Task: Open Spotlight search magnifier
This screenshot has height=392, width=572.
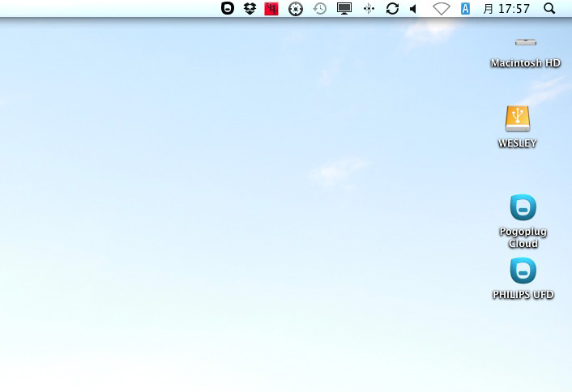Action: (549, 8)
